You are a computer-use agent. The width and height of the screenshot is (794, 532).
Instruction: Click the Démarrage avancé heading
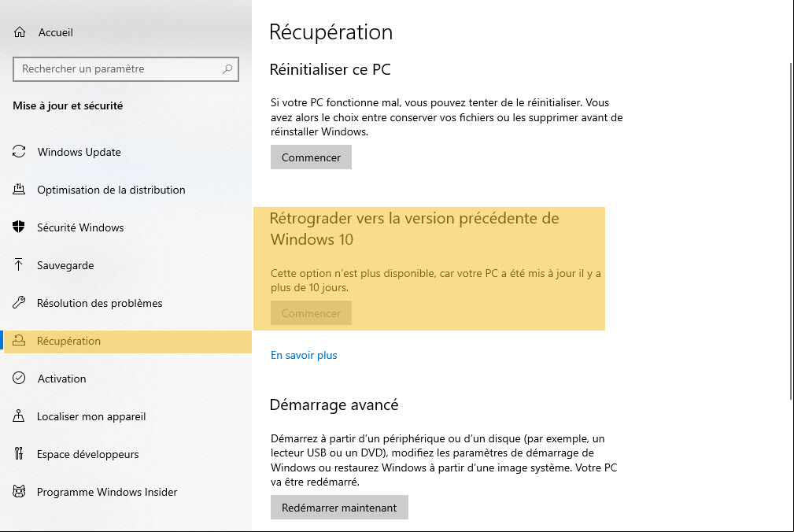[334, 405]
